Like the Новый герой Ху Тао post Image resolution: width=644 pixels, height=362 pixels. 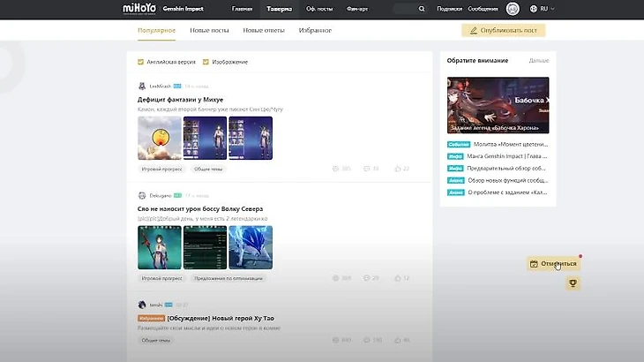tap(398, 340)
